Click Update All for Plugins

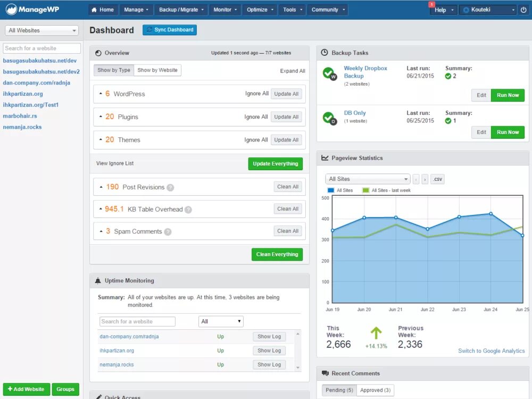(x=286, y=117)
